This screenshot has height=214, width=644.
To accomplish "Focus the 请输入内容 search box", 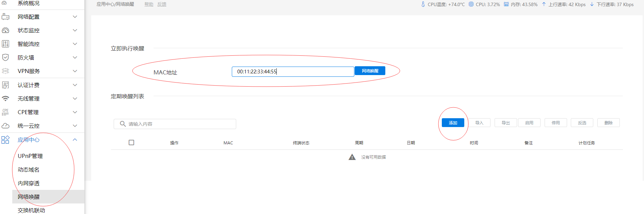I will [177, 124].
